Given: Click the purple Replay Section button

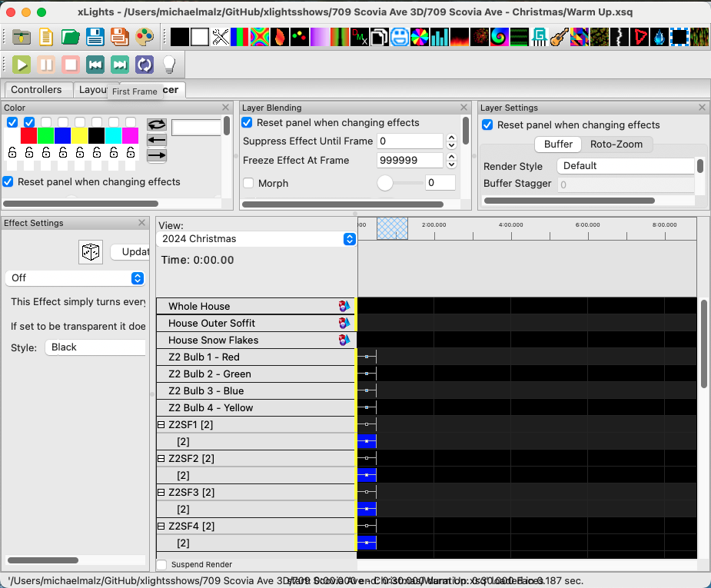Looking at the screenshot, I should coord(145,65).
